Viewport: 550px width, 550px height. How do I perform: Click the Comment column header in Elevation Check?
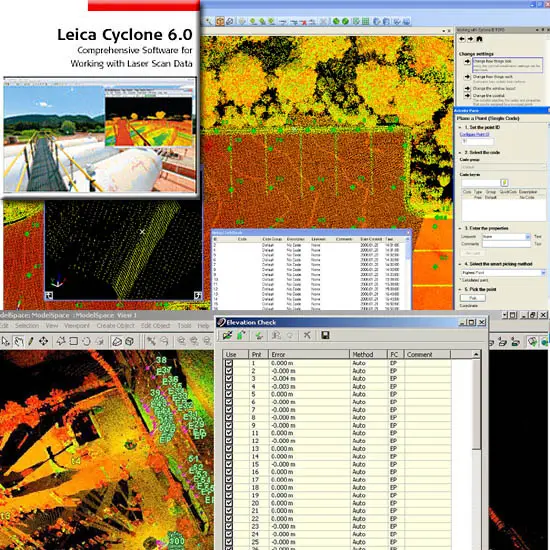(427, 354)
